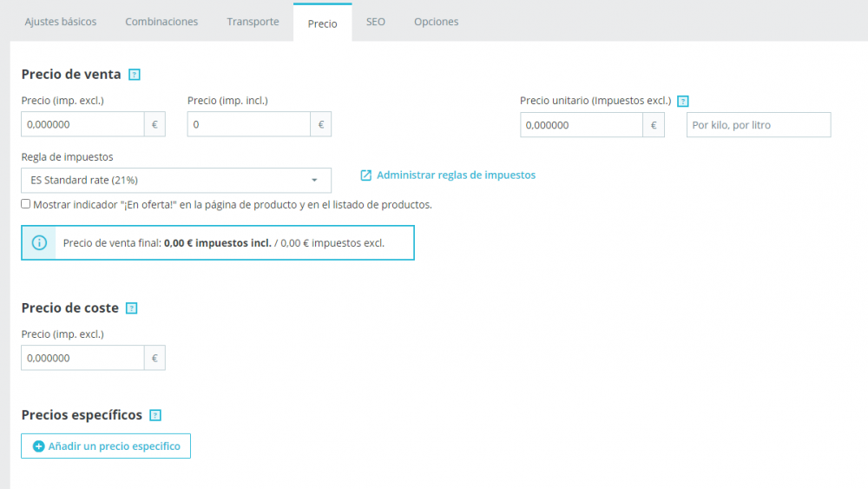This screenshot has height=489, width=868.
Task: Click the external link icon for tax rules
Action: click(365, 175)
